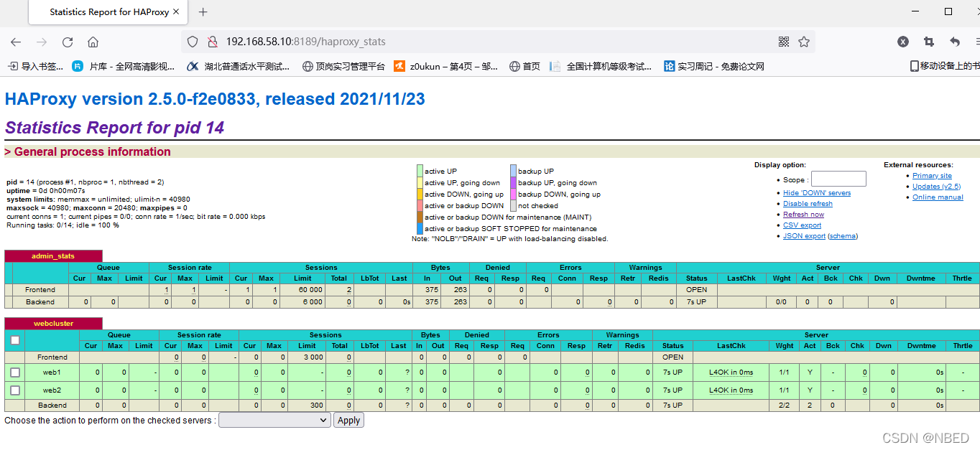Click the admin_stats proxy title
Viewport: 980px width, 450px height.
point(53,256)
